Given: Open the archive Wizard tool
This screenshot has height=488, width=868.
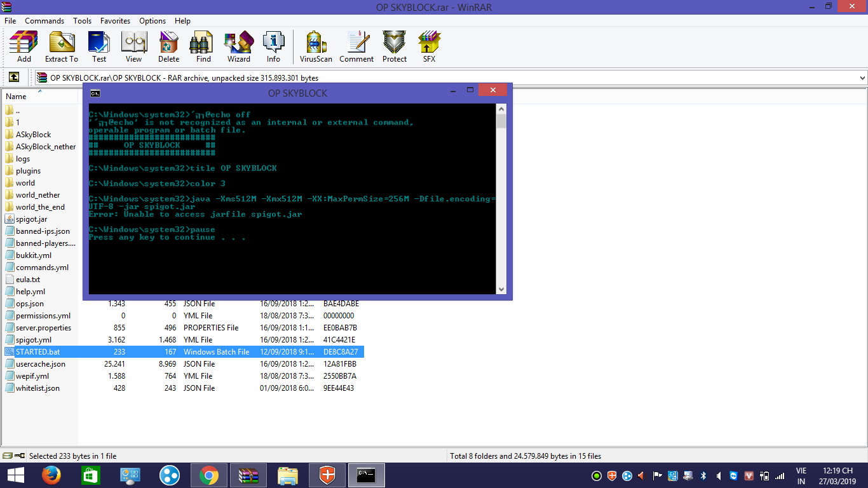Looking at the screenshot, I should [238, 47].
